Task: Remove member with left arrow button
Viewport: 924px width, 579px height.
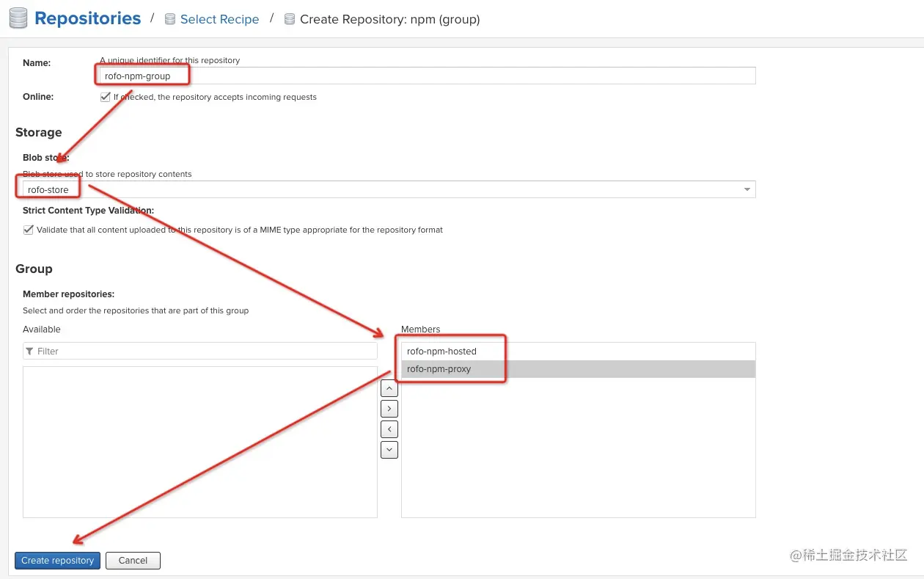Action: pyautogui.click(x=389, y=429)
